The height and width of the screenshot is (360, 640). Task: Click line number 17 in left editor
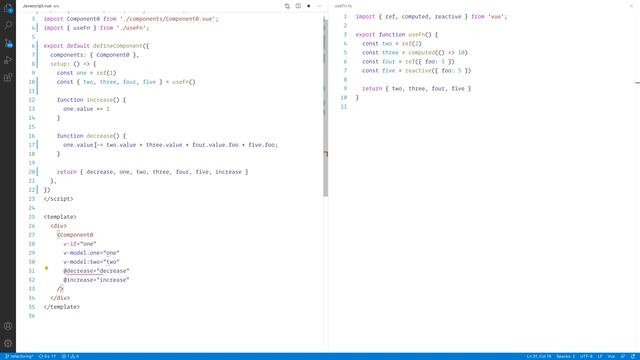tap(32, 145)
